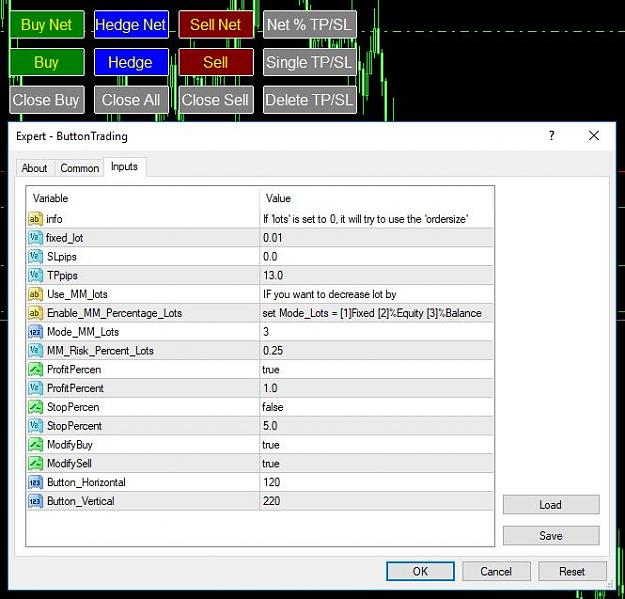Click the Close Buy chart button
Viewport: 625px width, 599px height.
pos(47,100)
